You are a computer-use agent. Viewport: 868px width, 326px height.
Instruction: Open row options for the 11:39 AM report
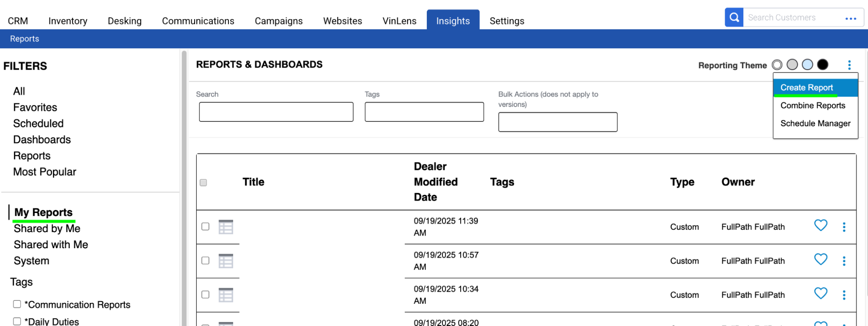pyautogui.click(x=844, y=227)
